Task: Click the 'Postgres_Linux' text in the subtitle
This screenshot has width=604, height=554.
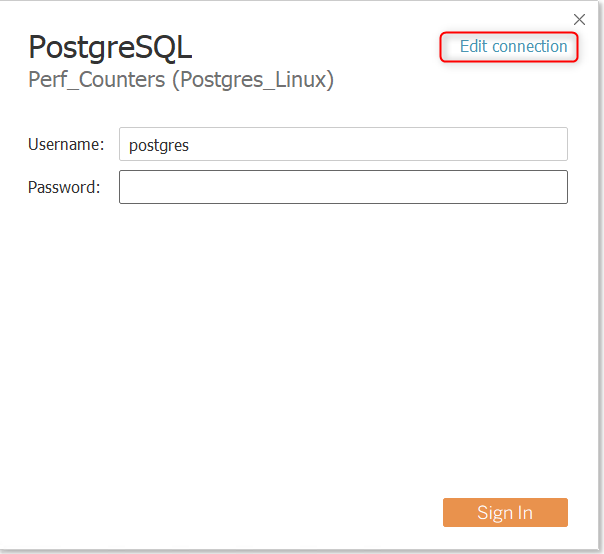Action: 253,80
